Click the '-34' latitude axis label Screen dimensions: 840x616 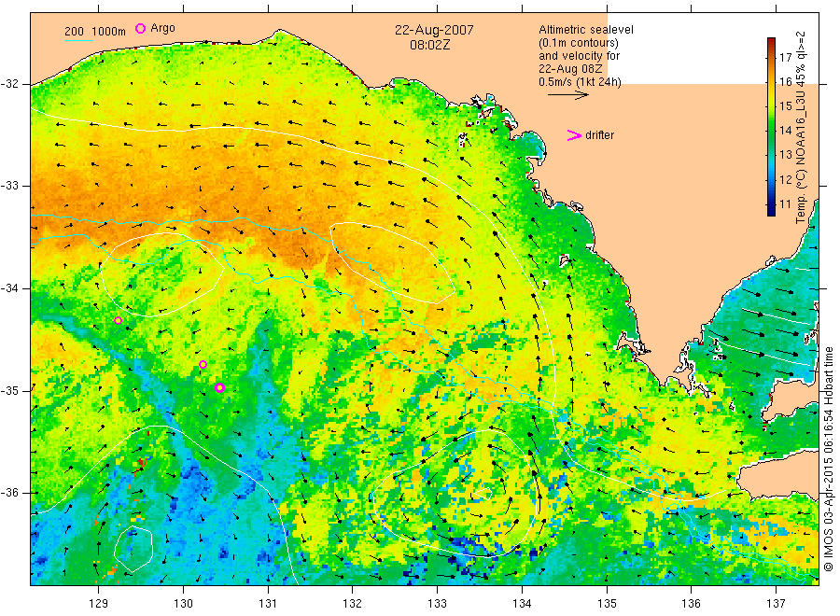tap(9, 288)
